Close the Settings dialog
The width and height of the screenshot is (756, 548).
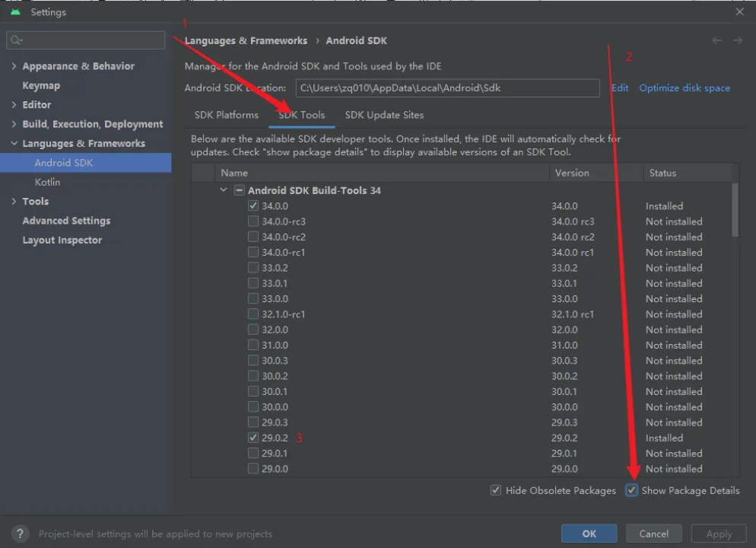pos(740,12)
